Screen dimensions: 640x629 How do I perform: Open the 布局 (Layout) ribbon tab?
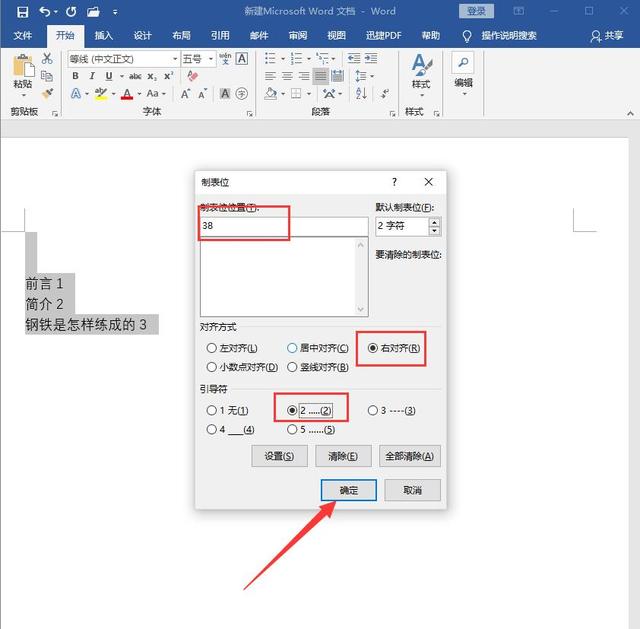coord(181,35)
